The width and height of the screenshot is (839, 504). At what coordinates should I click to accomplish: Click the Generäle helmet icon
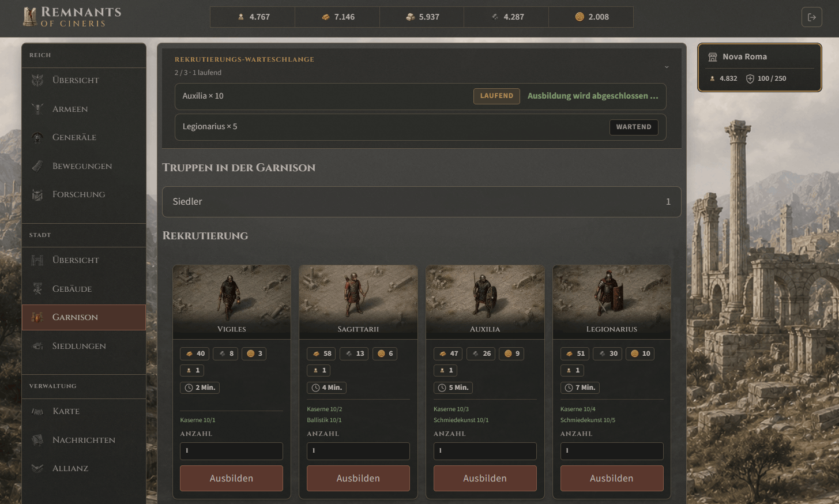pyautogui.click(x=37, y=137)
